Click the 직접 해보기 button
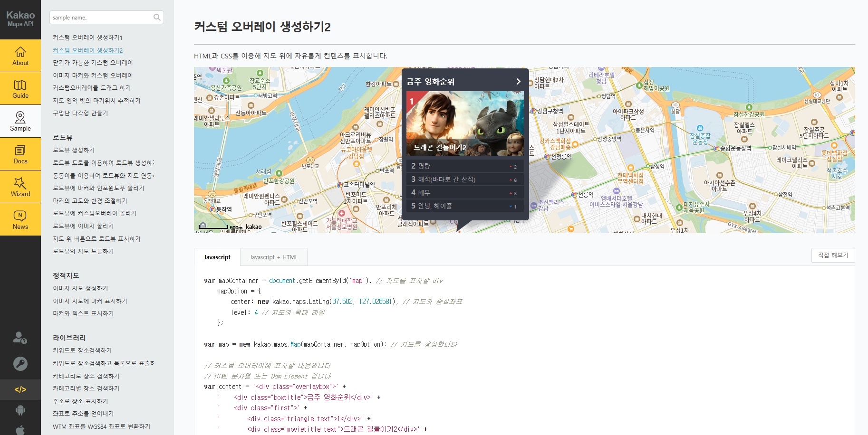The height and width of the screenshot is (435, 868). 833,255
